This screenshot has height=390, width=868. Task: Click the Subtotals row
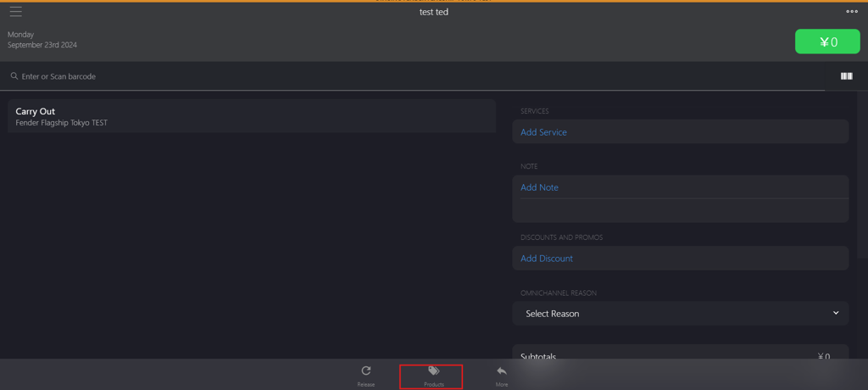681,353
